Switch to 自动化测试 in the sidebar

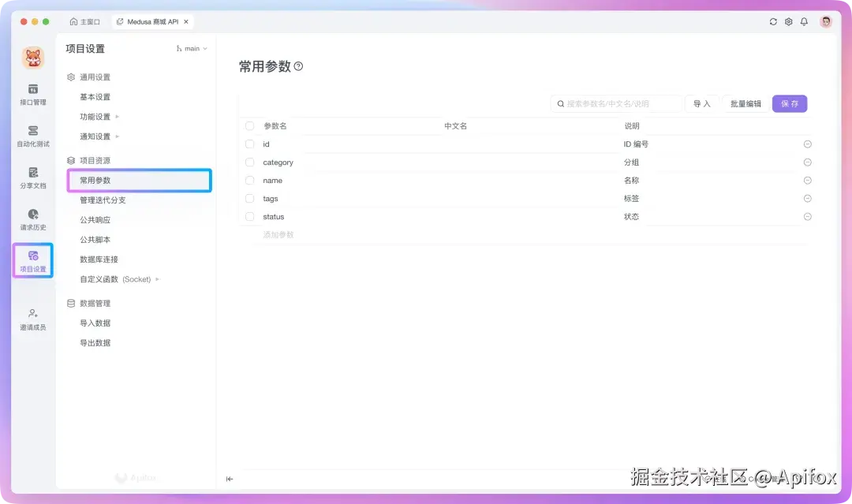pos(32,135)
